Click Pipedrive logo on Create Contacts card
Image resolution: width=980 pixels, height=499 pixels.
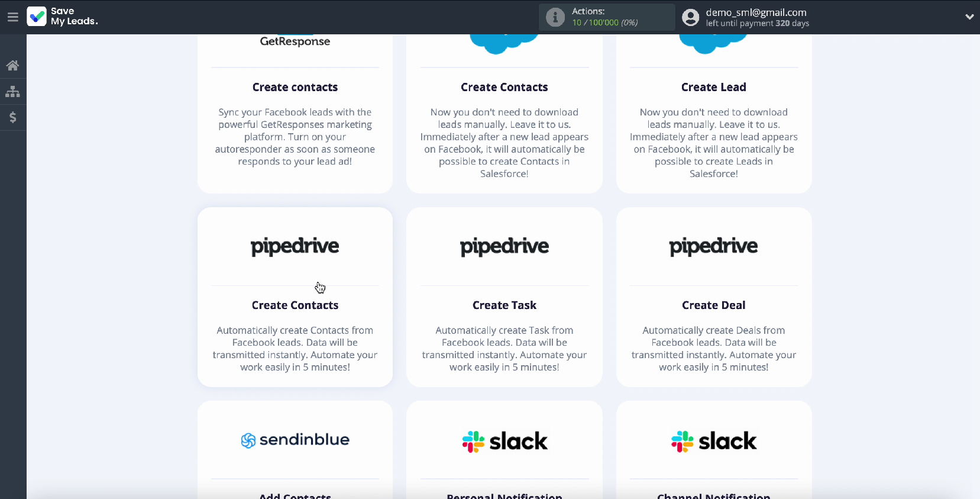(x=295, y=246)
